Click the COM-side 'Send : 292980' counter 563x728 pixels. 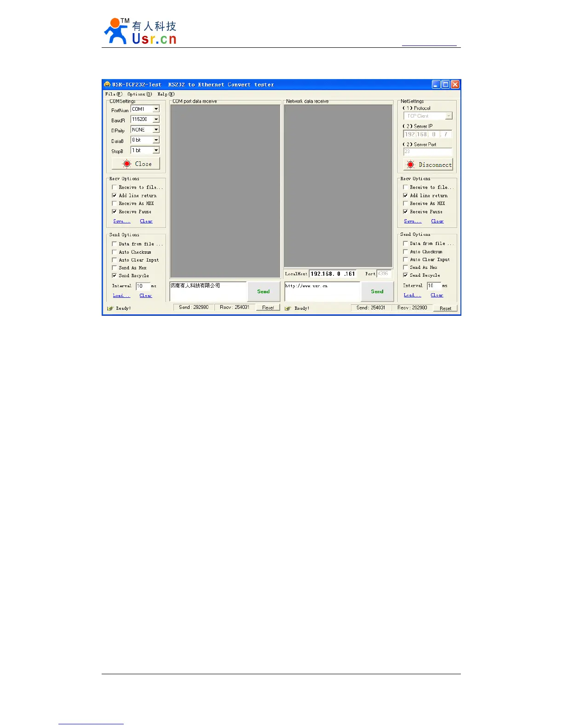[194, 307]
